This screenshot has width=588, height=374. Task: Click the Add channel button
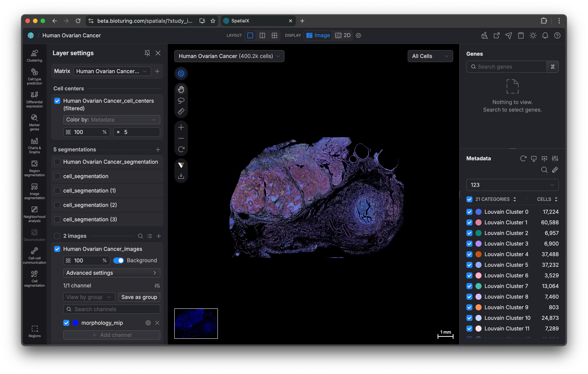pos(112,335)
